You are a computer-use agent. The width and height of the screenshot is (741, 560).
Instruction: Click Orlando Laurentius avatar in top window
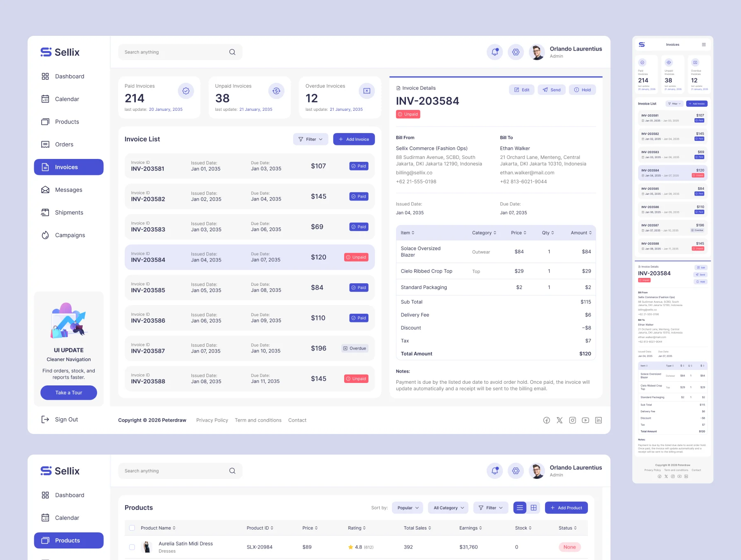click(537, 52)
